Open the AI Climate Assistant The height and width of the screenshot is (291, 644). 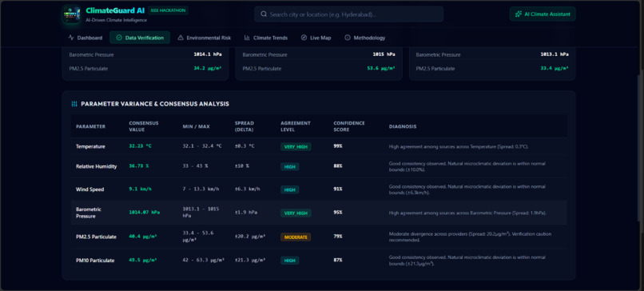543,14
